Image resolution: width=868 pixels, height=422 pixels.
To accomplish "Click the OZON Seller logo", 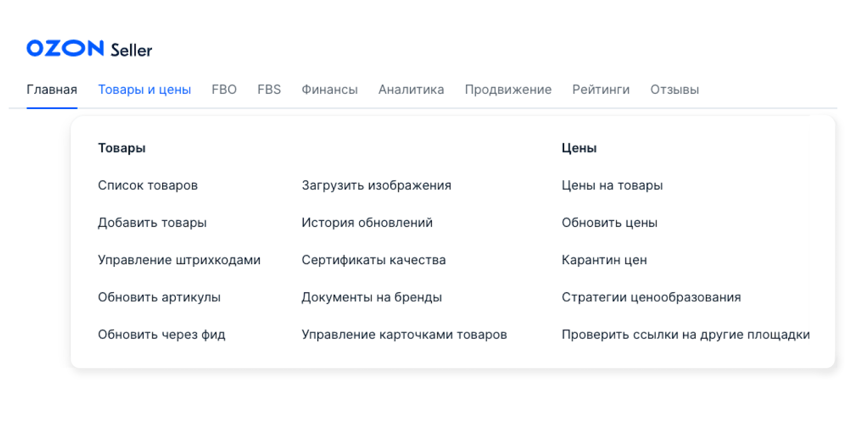I will click(90, 49).
